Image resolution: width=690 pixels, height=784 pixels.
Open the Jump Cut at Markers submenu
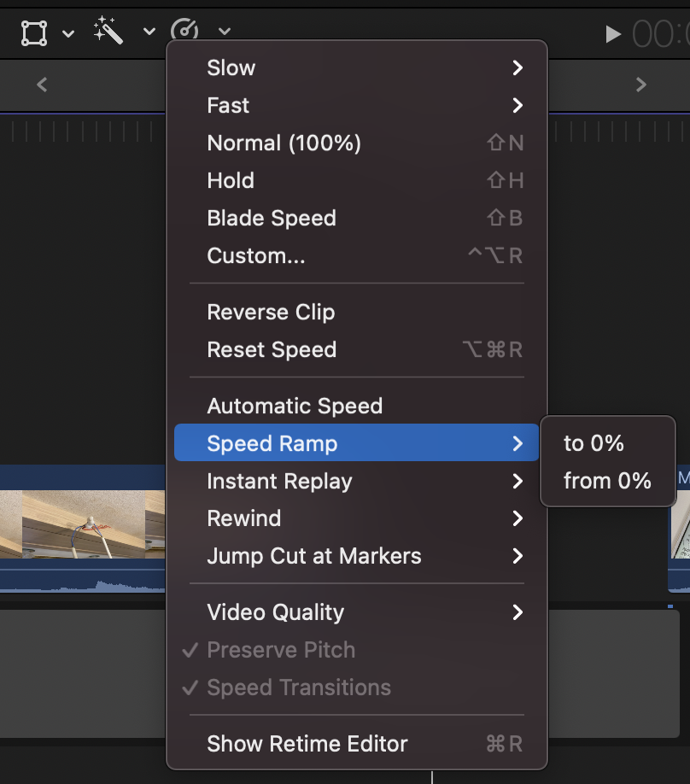tap(356, 556)
